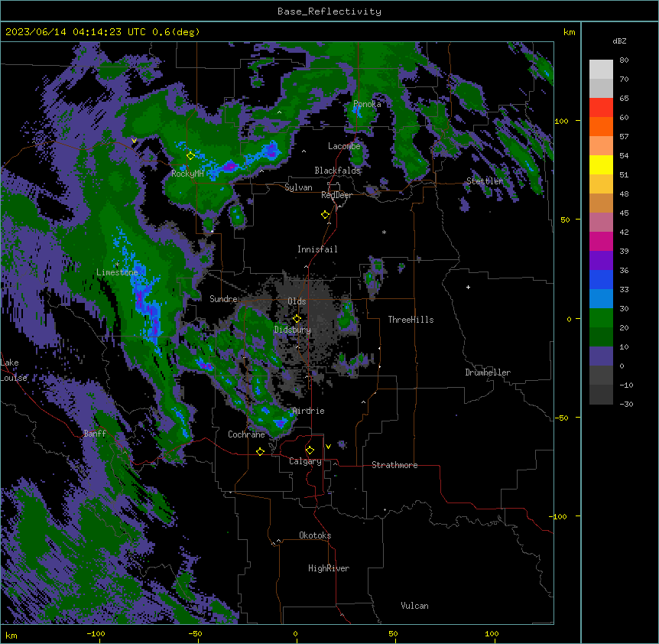Click the RockyMH label
659x644 pixels.
pos(187,174)
